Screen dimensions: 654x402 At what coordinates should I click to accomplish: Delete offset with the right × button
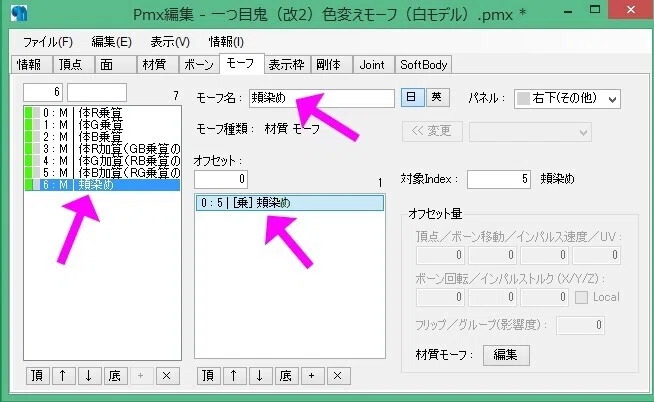338,376
